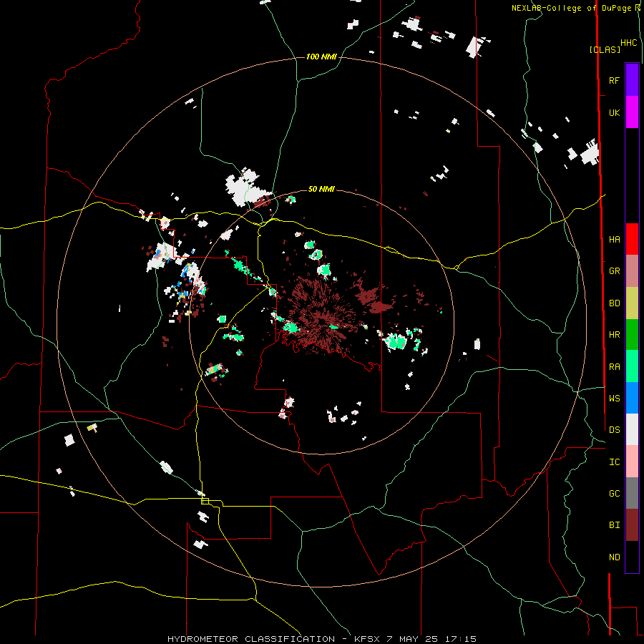Click the IC pink legend swatch
644x644 pixels.
[632, 462]
